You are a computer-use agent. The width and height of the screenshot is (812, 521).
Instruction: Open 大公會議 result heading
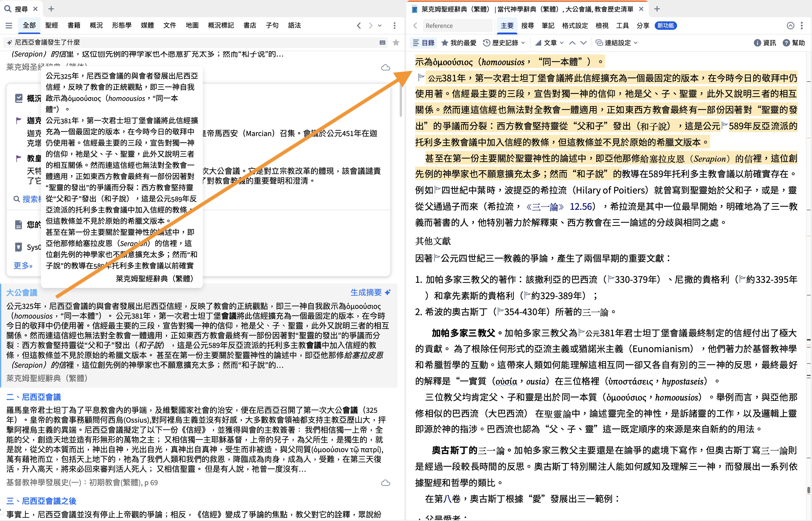22,293
